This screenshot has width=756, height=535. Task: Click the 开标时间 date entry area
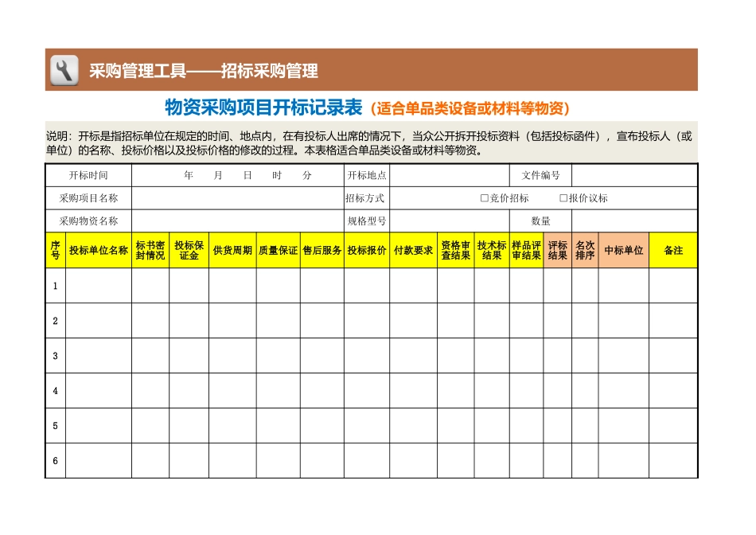[x=235, y=175]
